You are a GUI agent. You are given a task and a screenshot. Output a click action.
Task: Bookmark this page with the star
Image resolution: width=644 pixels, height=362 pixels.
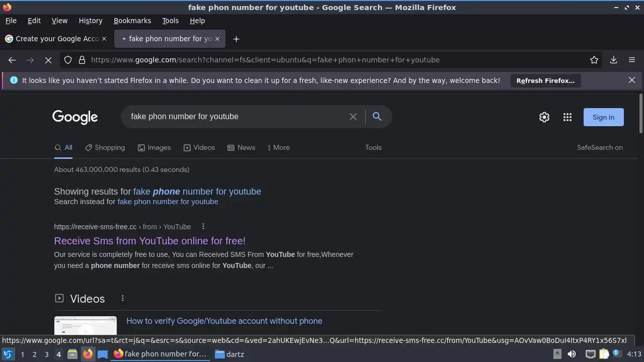click(594, 60)
